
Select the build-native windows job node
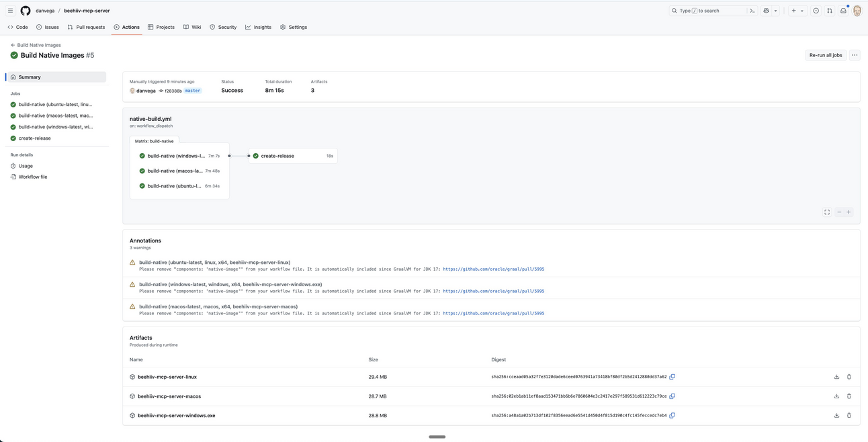176,156
